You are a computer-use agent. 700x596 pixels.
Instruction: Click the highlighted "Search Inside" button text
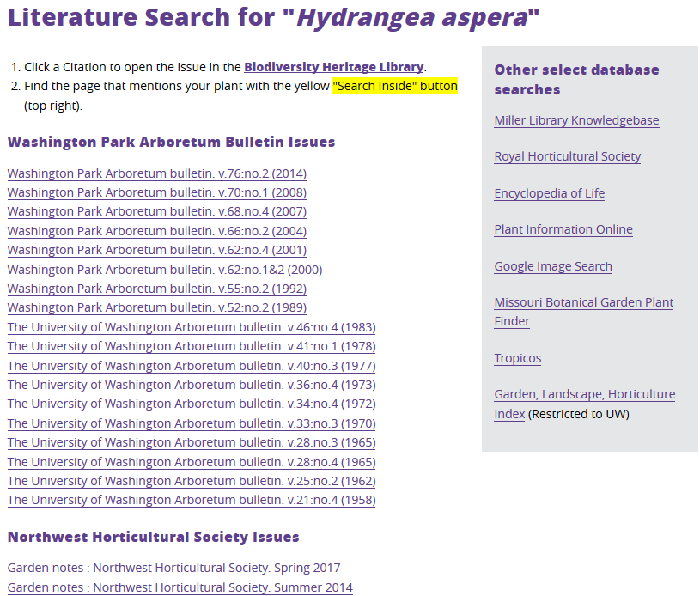coord(395,86)
